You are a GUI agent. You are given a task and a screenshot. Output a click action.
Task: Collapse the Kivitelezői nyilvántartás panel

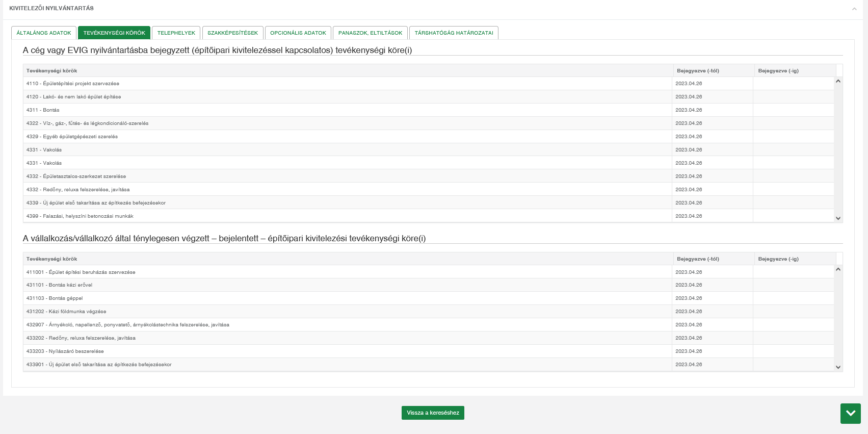(x=854, y=9)
